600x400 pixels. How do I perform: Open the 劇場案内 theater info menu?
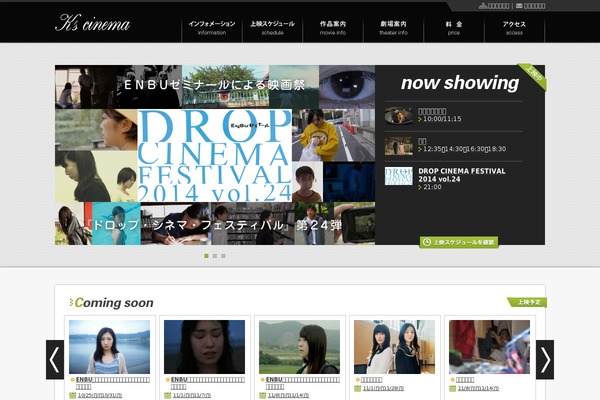click(x=393, y=28)
